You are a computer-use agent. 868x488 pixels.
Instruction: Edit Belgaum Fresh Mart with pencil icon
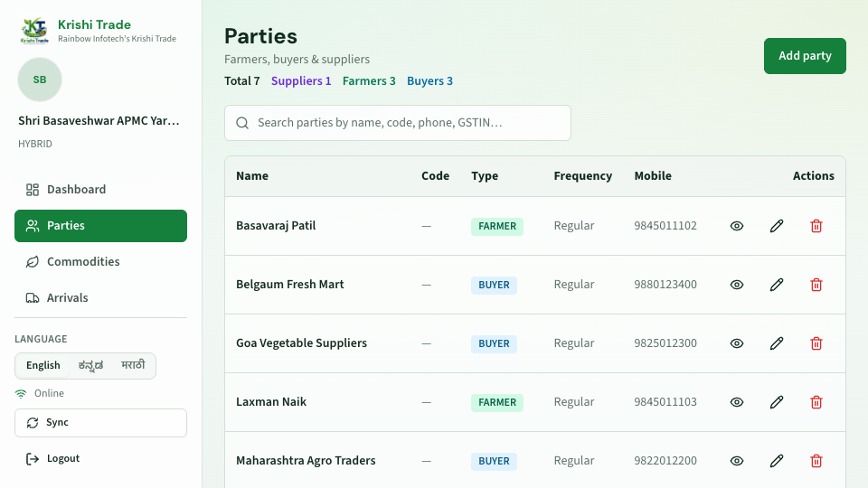(x=777, y=285)
